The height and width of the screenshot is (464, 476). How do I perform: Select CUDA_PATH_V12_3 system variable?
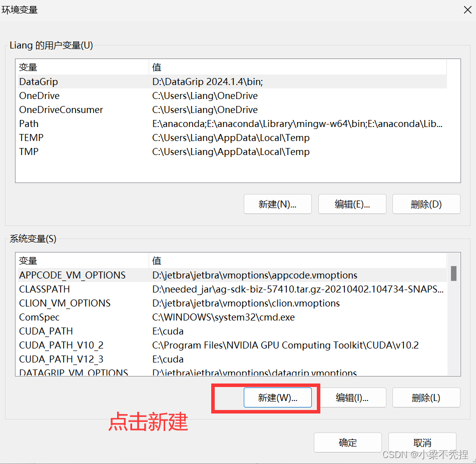click(x=232, y=359)
